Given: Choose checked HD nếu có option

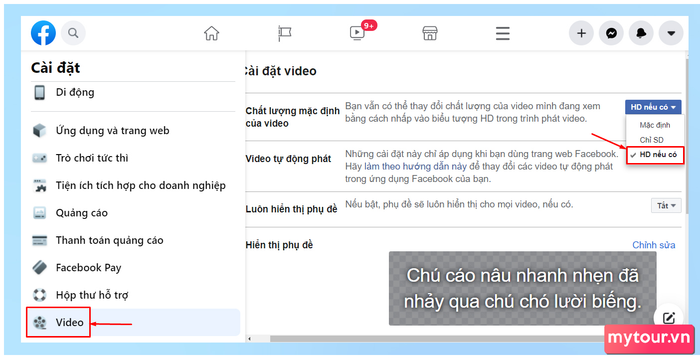Looking at the screenshot, I should 654,154.
